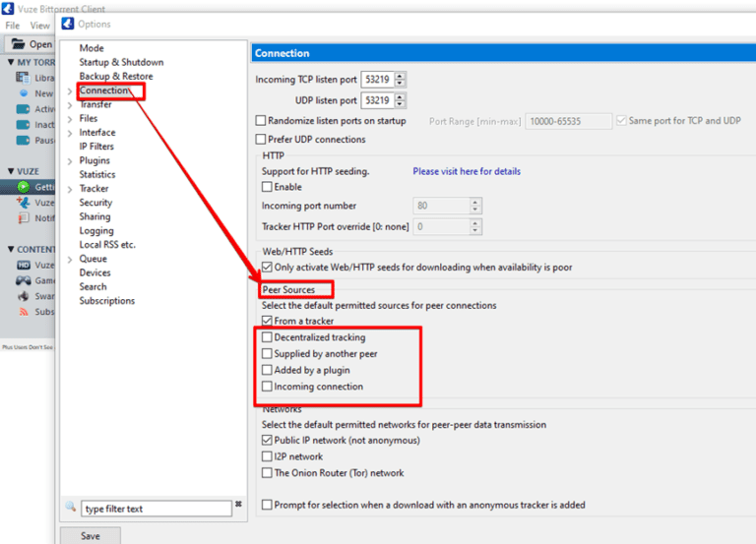Open the 'Please visit here for details' link
The height and width of the screenshot is (544, 756).
[467, 171]
